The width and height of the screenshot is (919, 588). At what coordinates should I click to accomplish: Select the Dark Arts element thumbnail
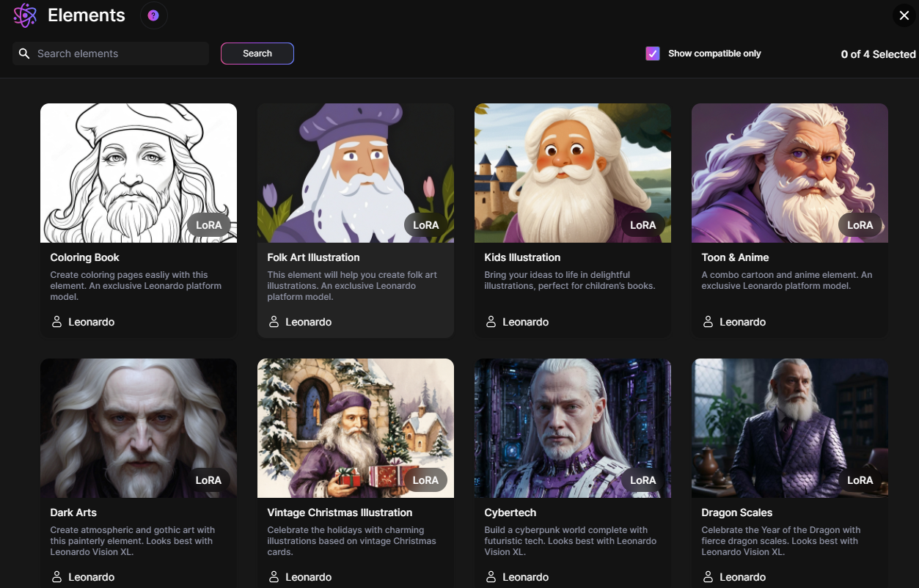click(x=139, y=428)
